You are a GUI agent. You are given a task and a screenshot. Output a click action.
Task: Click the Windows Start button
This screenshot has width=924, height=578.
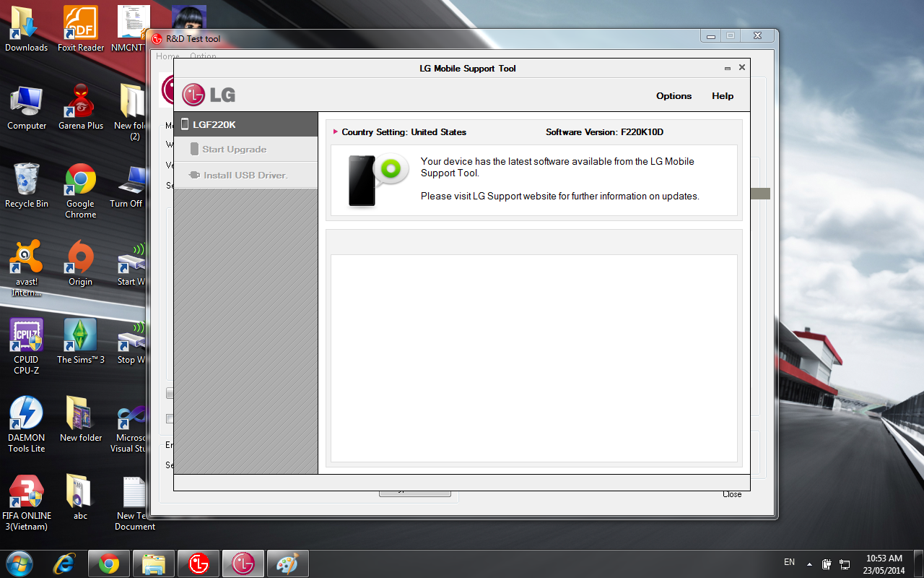19,563
